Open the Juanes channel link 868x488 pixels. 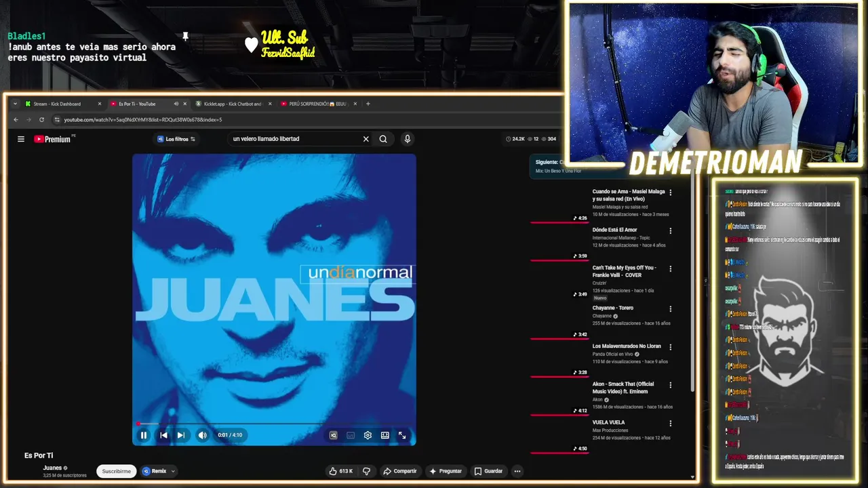pyautogui.click(x=52, y=468)
